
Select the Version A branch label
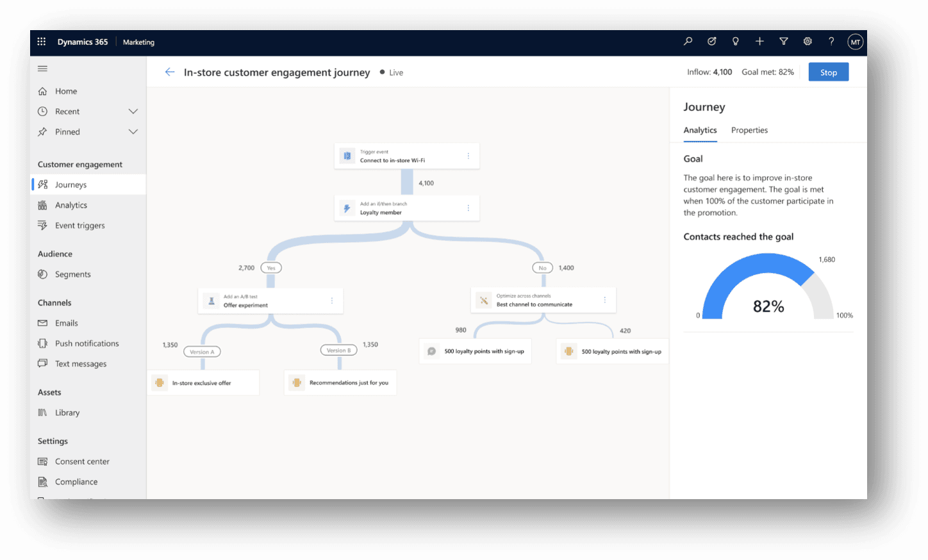[202, 352]
